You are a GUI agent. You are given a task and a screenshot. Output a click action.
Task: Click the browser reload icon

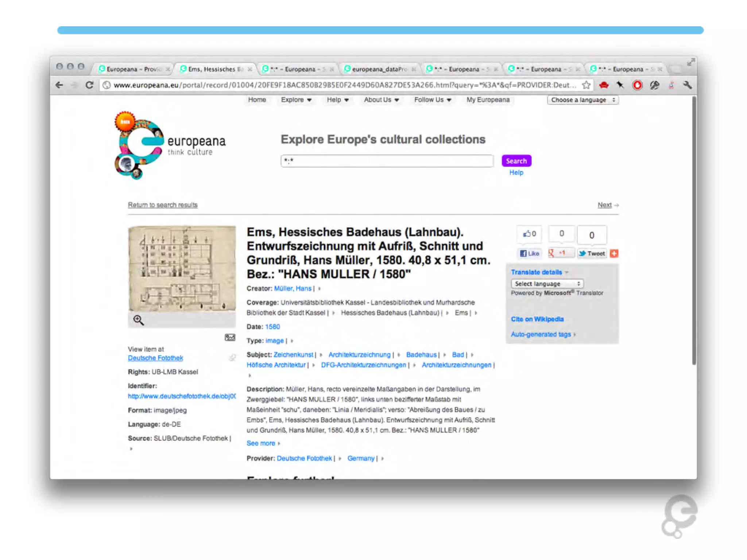coord(89,85)
